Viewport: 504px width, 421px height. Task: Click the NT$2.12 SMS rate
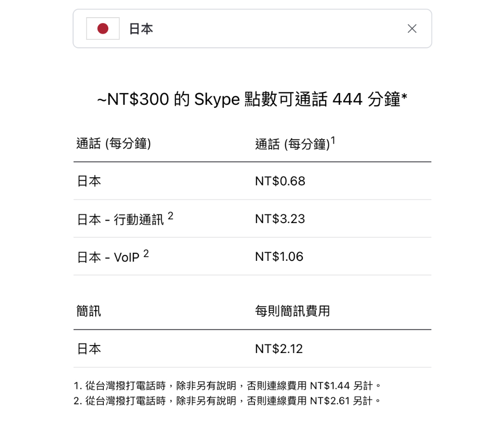(x=279, y=349)
